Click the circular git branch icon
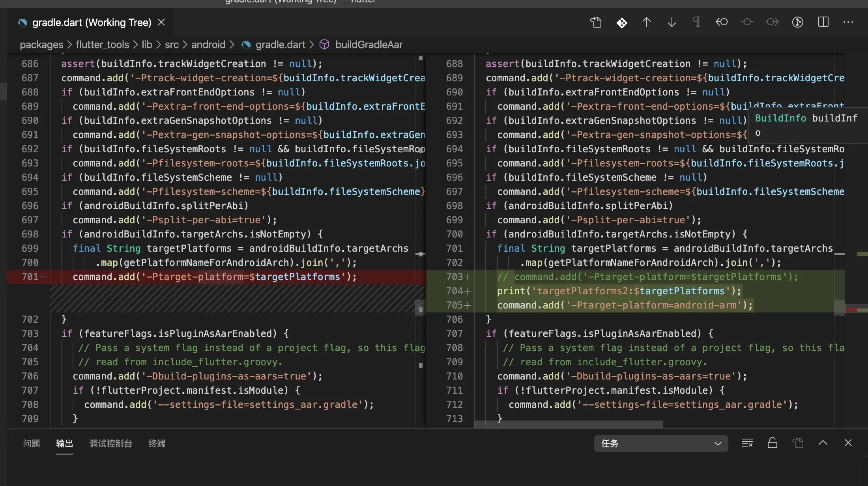The width and height of the screenshot is (868, 486). pos(797,22)
